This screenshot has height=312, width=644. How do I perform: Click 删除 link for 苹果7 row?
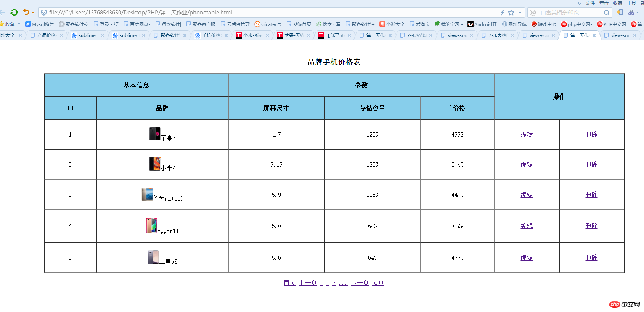coord(591,134)
